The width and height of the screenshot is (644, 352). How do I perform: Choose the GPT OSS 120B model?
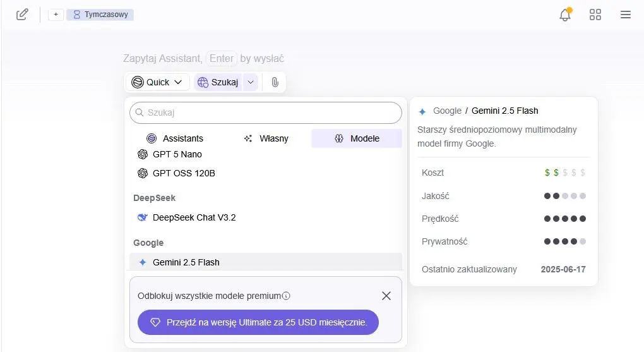[x=183, y=173]
